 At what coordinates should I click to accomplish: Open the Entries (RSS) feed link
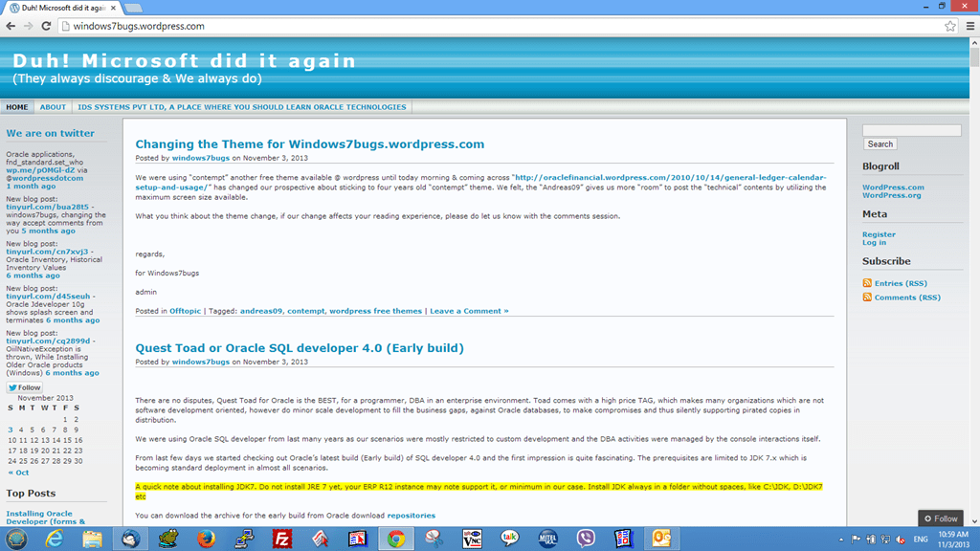pos(901,283)
